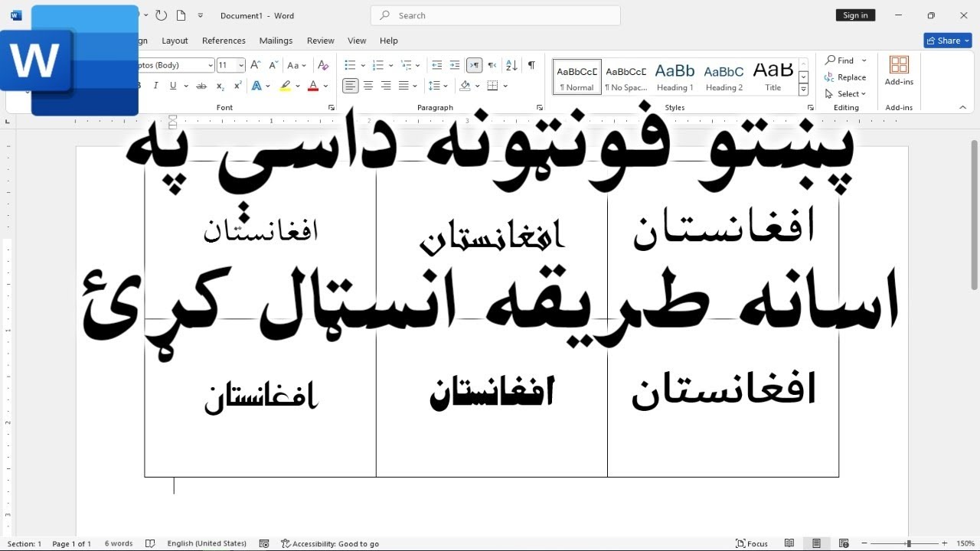
Task: Open Paragraph settings dialog launcher
Action: [x=540, y=108]
